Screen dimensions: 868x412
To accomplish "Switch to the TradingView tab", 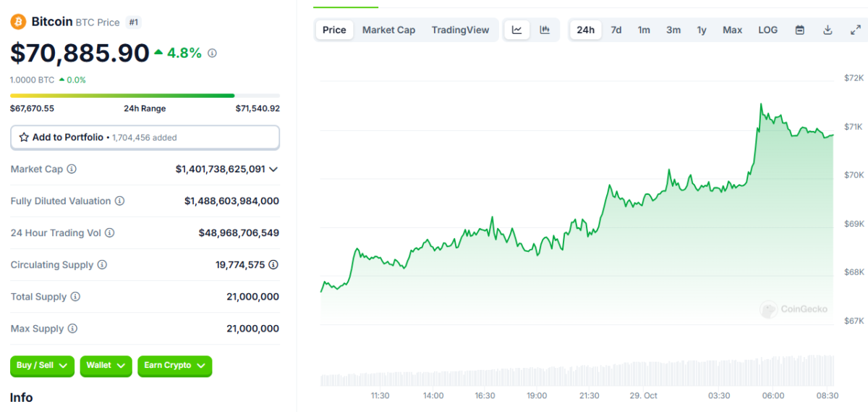I will click(460, 30).
